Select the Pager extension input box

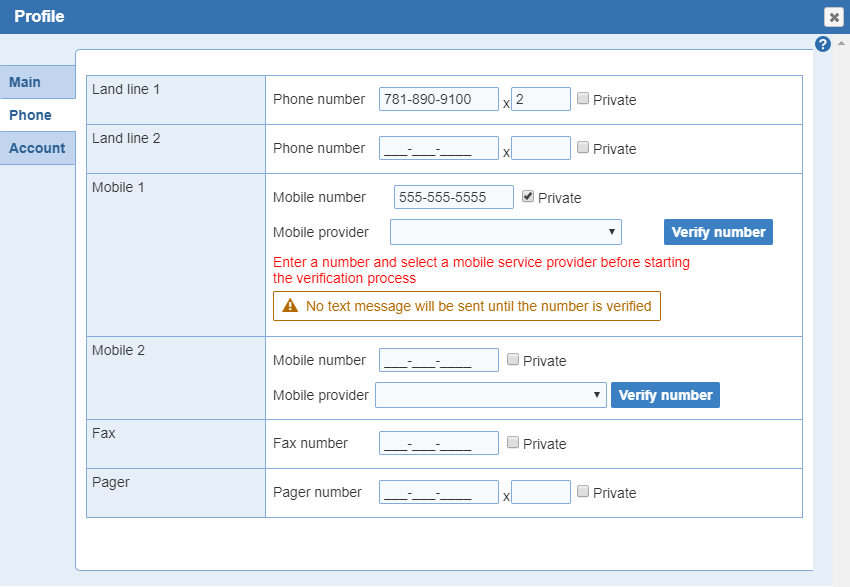[541, 492]
